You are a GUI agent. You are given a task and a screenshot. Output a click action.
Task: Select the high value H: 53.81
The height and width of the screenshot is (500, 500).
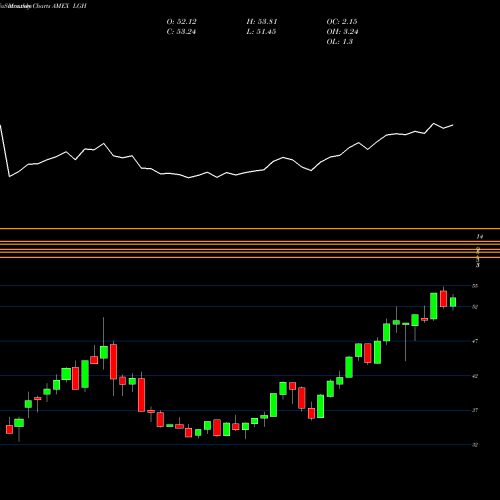coord(262,22)
